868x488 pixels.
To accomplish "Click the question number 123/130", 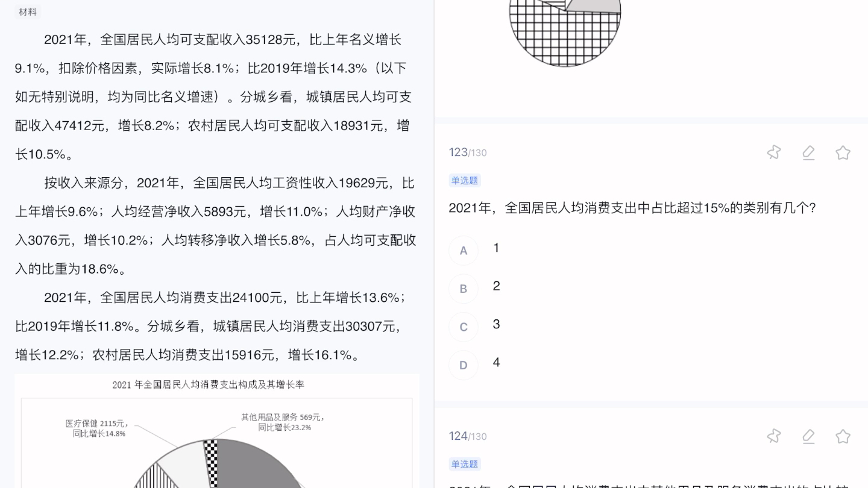I will point(468,152).
